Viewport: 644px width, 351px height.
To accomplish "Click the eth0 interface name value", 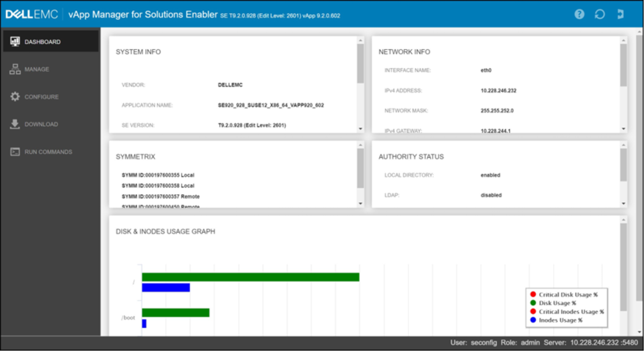I will 486,70.
